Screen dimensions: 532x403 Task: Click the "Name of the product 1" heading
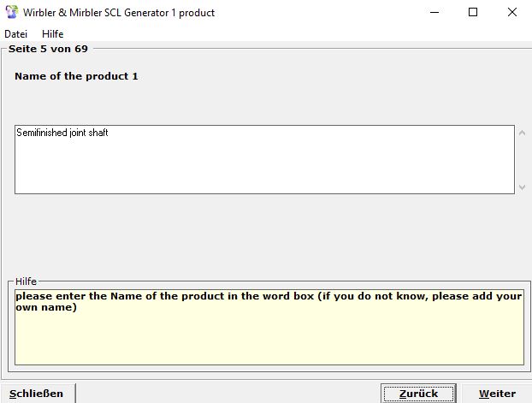(76, 77)
